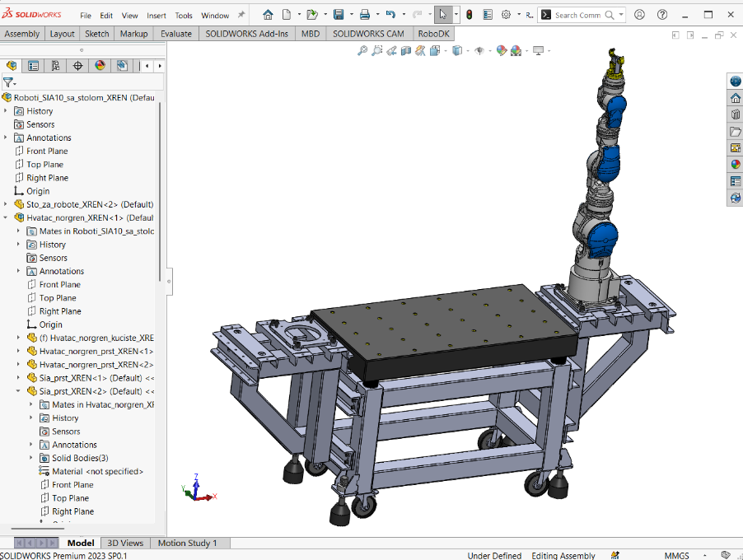Switch to the RoboDK tab
This screenshot has width=743, height=560.
point(433,34)
